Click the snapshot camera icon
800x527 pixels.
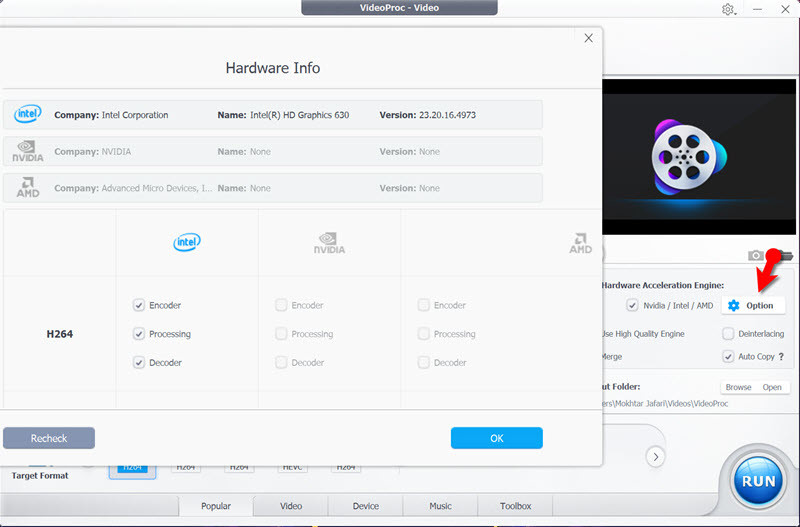point(757,256)
